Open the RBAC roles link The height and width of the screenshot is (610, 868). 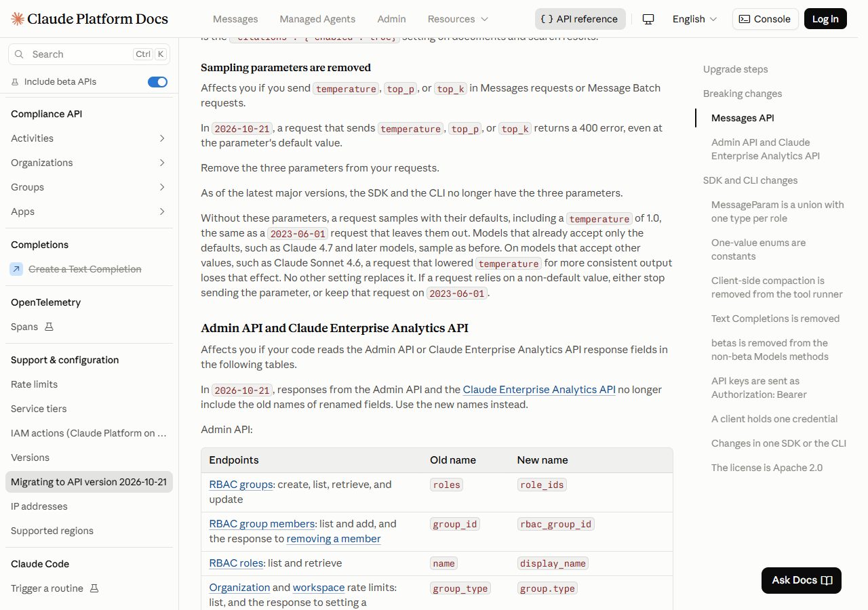coord(236,563)
